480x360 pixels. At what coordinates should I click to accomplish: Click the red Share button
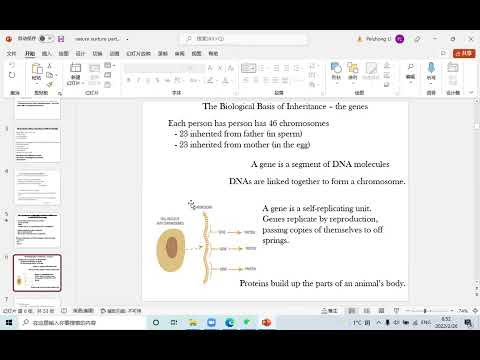(x=464, y=53)
